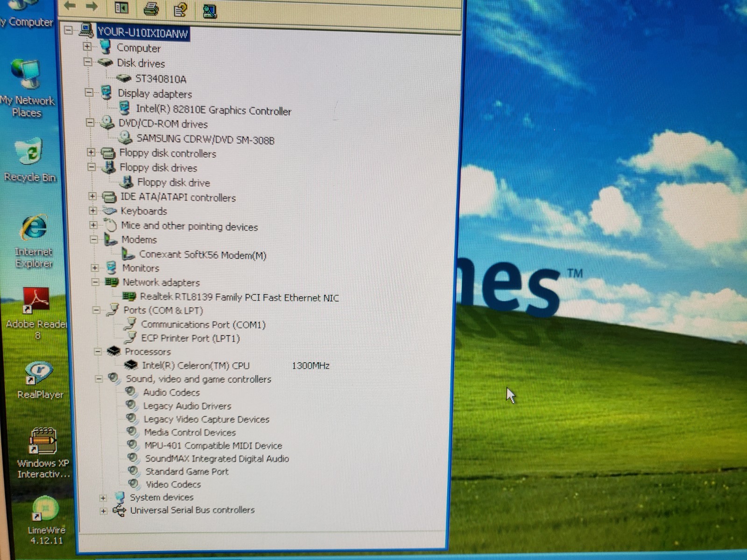Collapse the Floppy disk drives category
Viewport: 747px width, 560px height.
[x=92, y=167]
